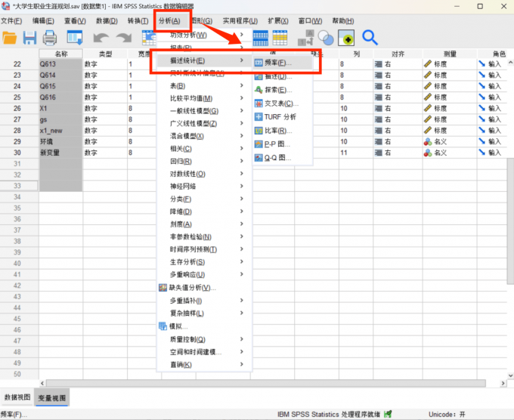Open the 实用程序(U) menu
514x420 pixels.
(240, 21)
